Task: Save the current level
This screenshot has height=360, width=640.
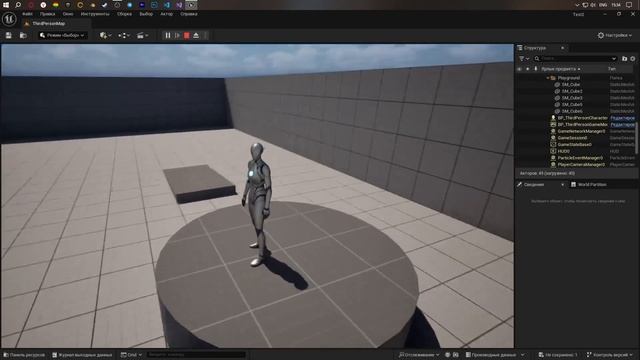Action: point(9,36)
